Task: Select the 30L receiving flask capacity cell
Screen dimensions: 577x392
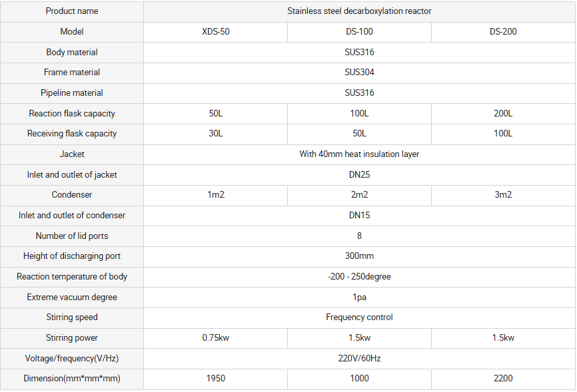Action: pyautogui.click(x=215, y=133)
